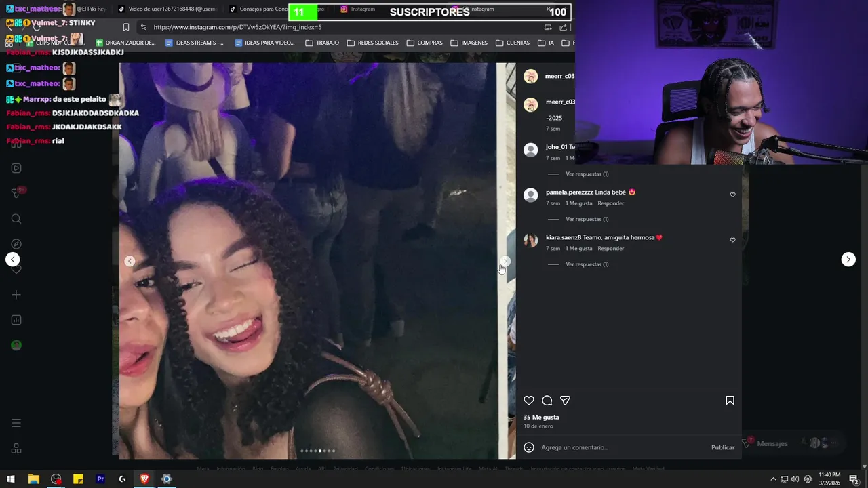Show hidden system tray icons
868x488 pixels.
tap(773, 479)
